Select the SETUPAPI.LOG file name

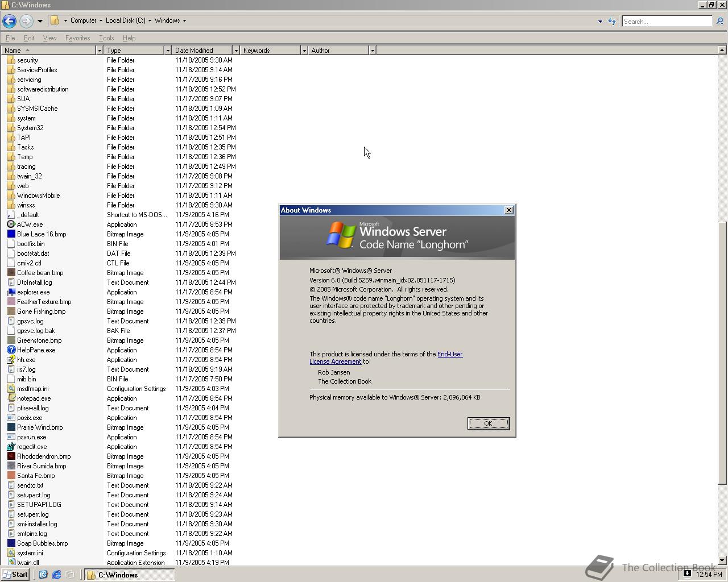pos(39,505)
